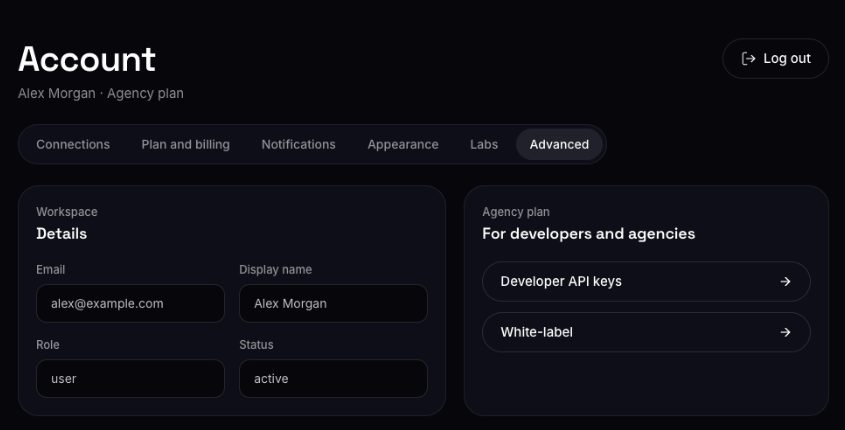
Task: Click the 'Agency plan' card label
Action: point(516,212)
